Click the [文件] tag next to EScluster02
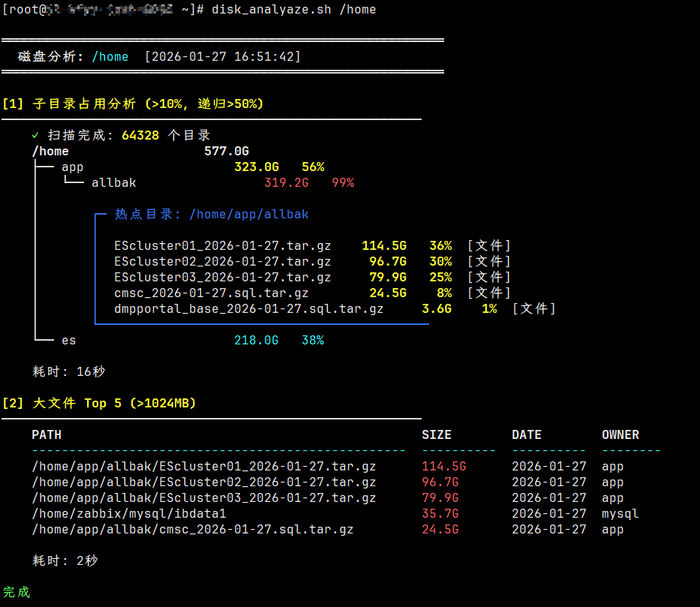Screen dimensions: 700x607 [488, 262]
